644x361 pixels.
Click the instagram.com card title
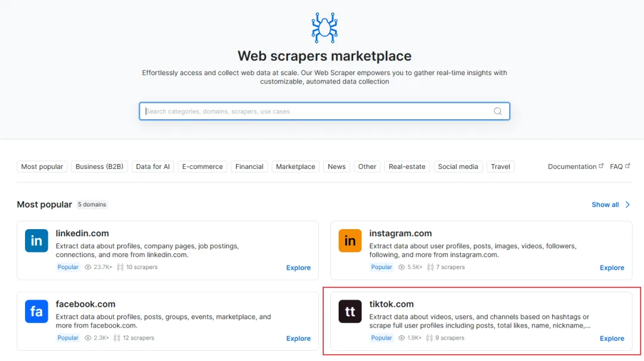pos(401,233)
